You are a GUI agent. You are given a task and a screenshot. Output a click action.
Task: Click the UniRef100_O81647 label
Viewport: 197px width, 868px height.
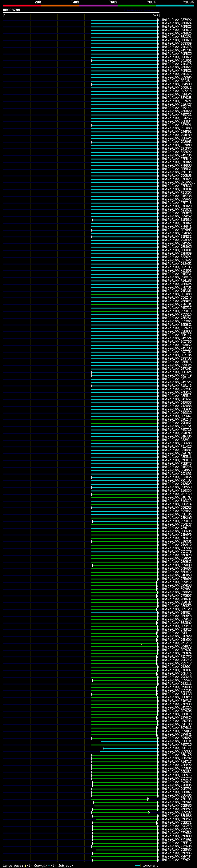[x=177, y=416]
